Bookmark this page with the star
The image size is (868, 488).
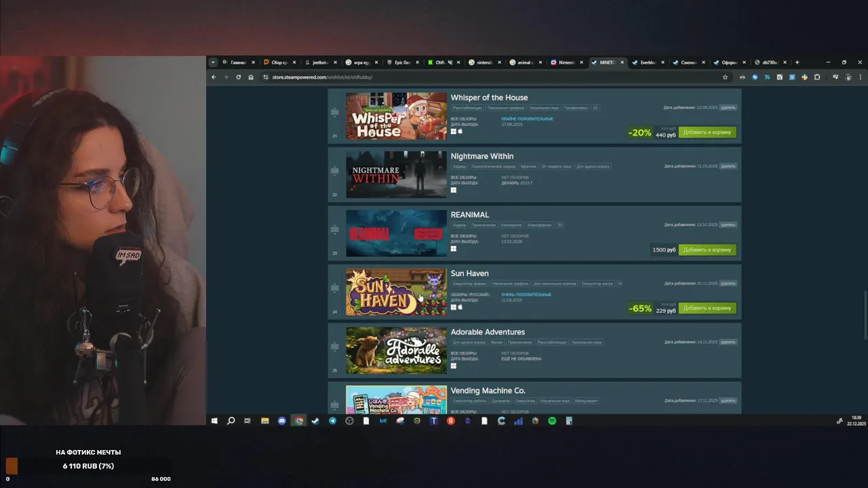[x=725, y=77]
